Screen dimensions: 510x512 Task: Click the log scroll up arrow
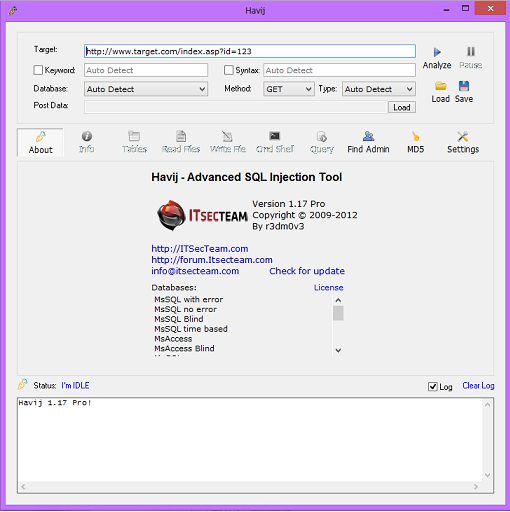point(487,405)
